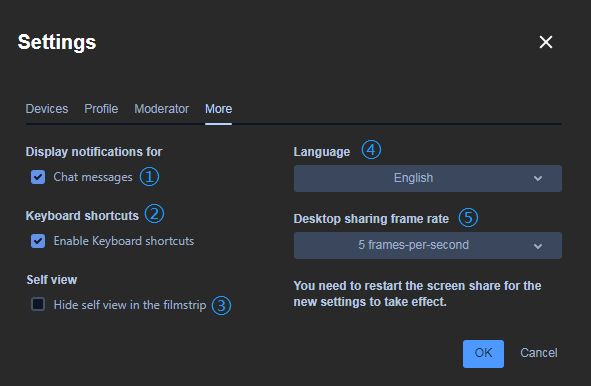Cancel the settings changes

pos(539,353)
